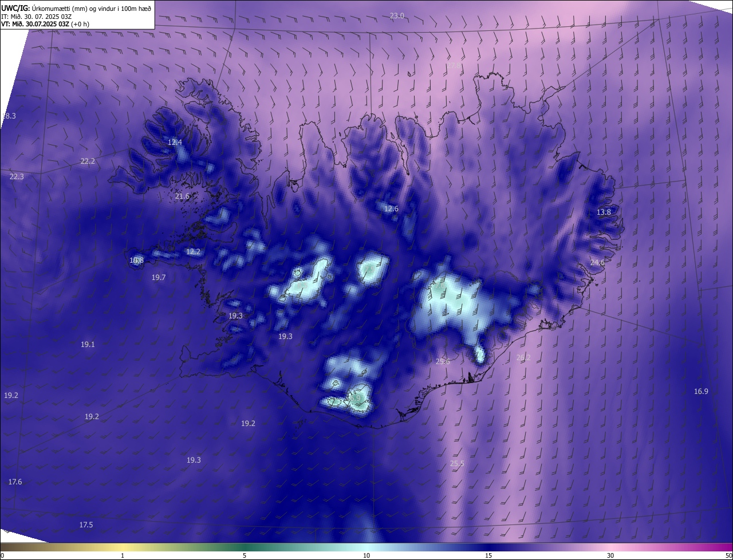Image resolution: width=733 pixels, height=560 pixels.
Task: Click the 26.2 value label
Action: pos(523,357)
